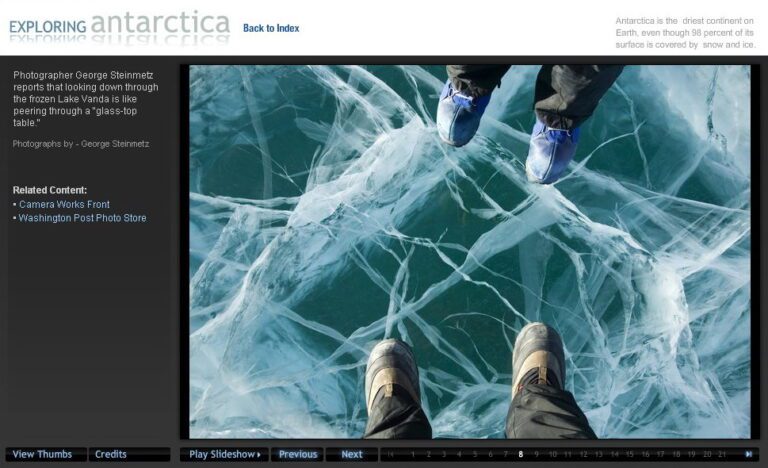Click the Play Slideshow button
Screen dimensions: 768x468
225,454
